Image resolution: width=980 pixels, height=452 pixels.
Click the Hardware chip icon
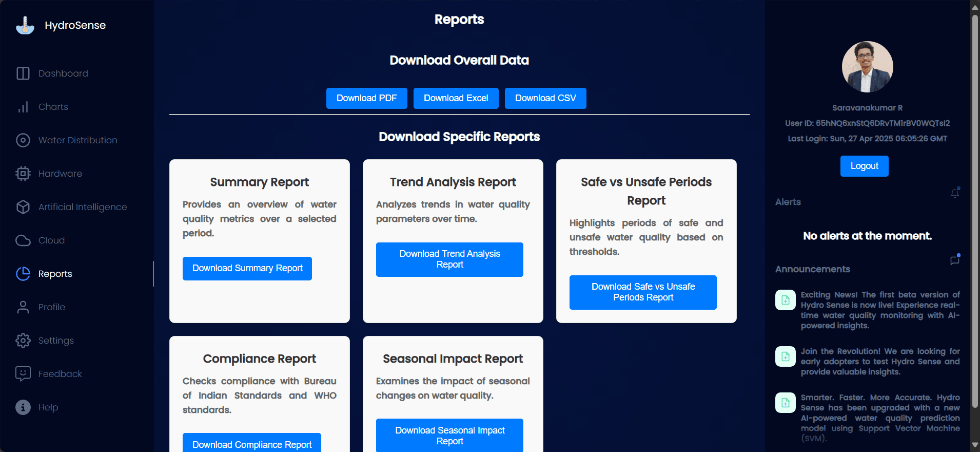pyautogui.click(x=23, y=174)
